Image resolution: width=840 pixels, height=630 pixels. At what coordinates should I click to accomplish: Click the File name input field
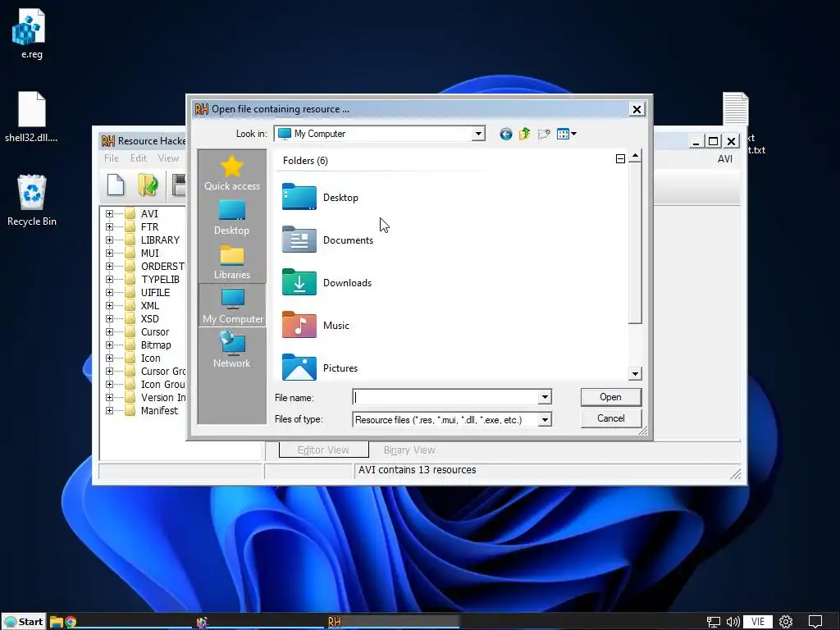(x=445, y=397)
